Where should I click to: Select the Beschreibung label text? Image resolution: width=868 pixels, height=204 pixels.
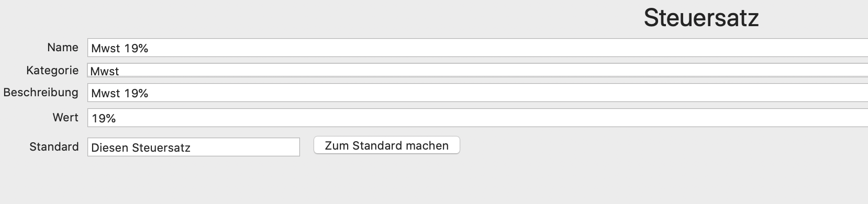click(x=41, y=93)
